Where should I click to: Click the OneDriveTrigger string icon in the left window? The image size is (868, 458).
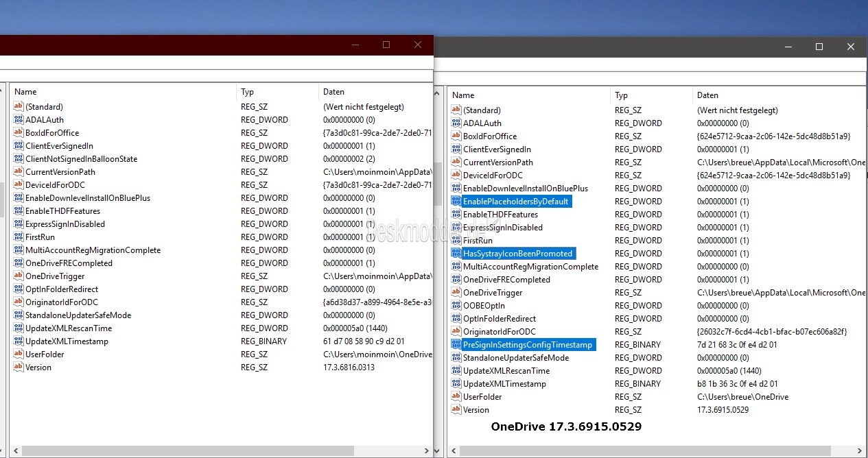click(18, 276)
